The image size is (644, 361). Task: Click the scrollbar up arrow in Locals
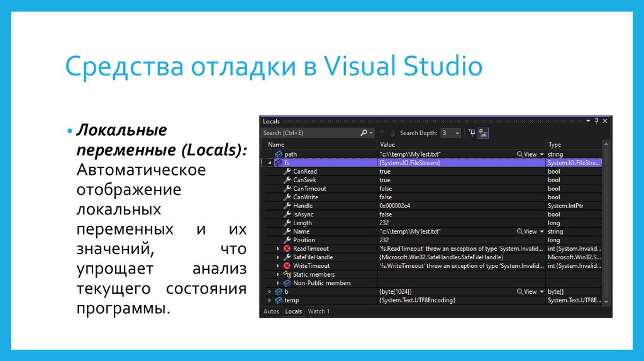[x=606, y=144]
